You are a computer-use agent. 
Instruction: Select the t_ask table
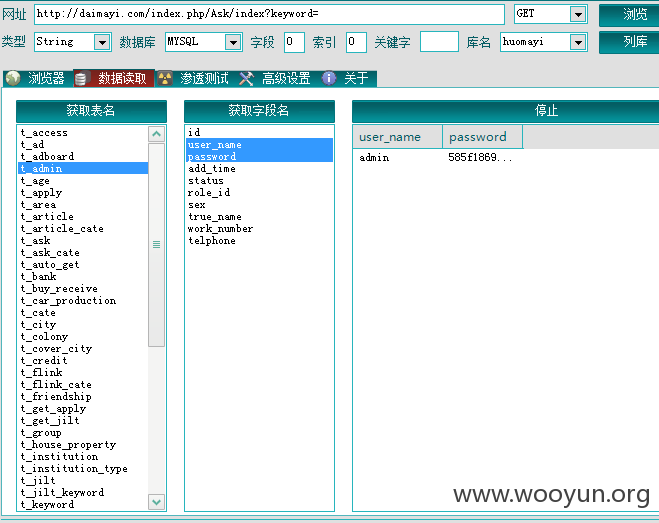pyautogui.click(x=83, y=240)
